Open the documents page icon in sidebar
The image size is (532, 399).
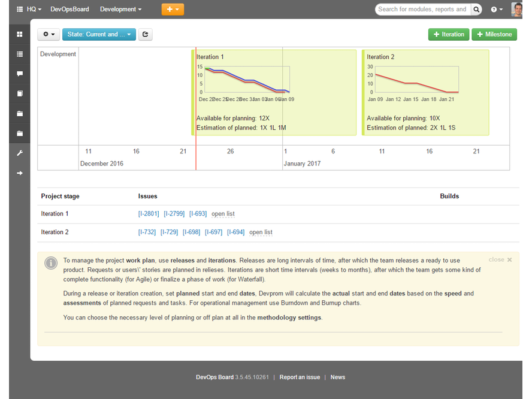[20, 93]
